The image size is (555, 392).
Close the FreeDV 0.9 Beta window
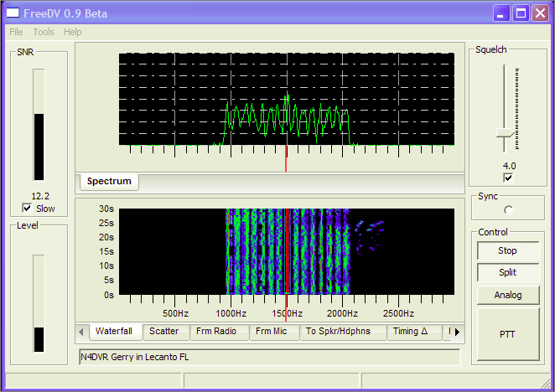(x=540, y=13)
